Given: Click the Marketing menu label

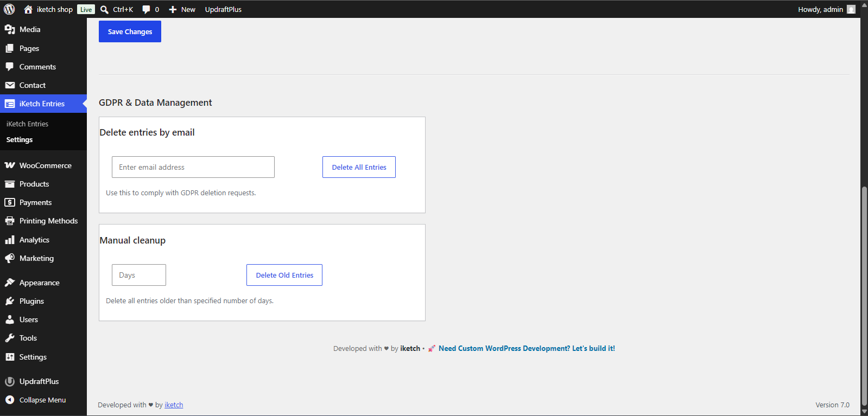Looking at the screenshot, I should point(36,258).
